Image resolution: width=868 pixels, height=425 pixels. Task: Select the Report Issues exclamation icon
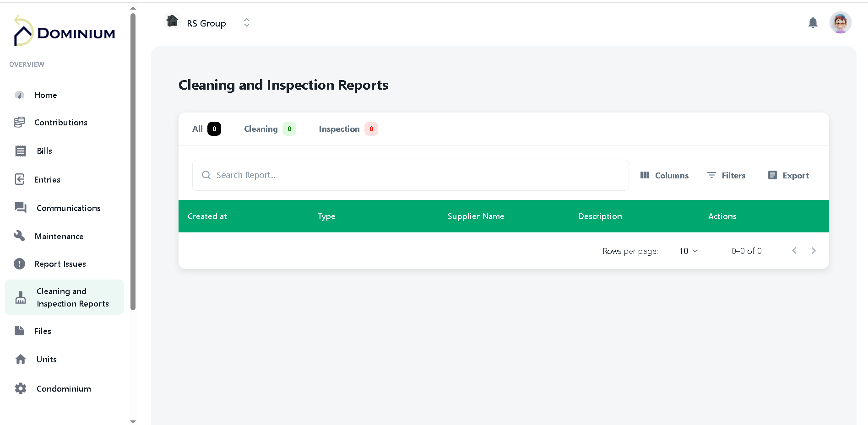coord(20,264)
